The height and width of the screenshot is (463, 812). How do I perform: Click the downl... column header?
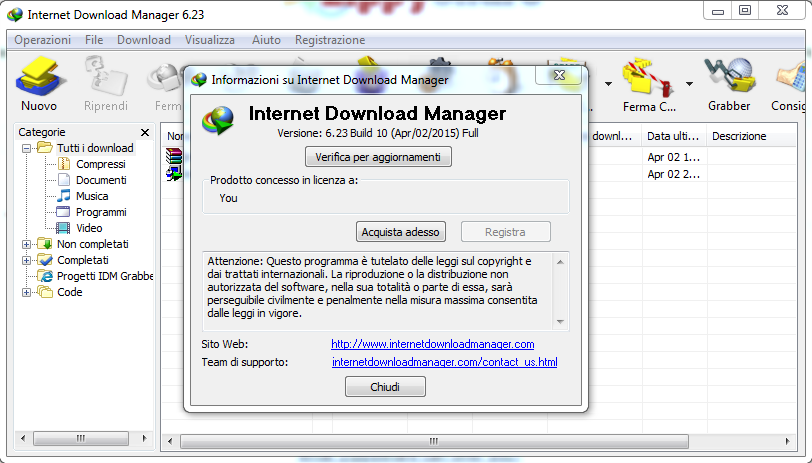pos(612,136)
